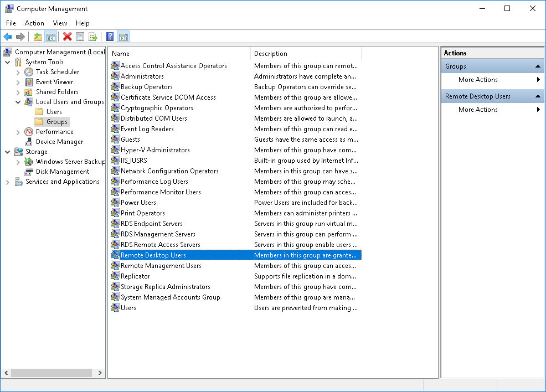Collapse the Groups actions section arrow
The image size is (546, 392).
point(538,66)
